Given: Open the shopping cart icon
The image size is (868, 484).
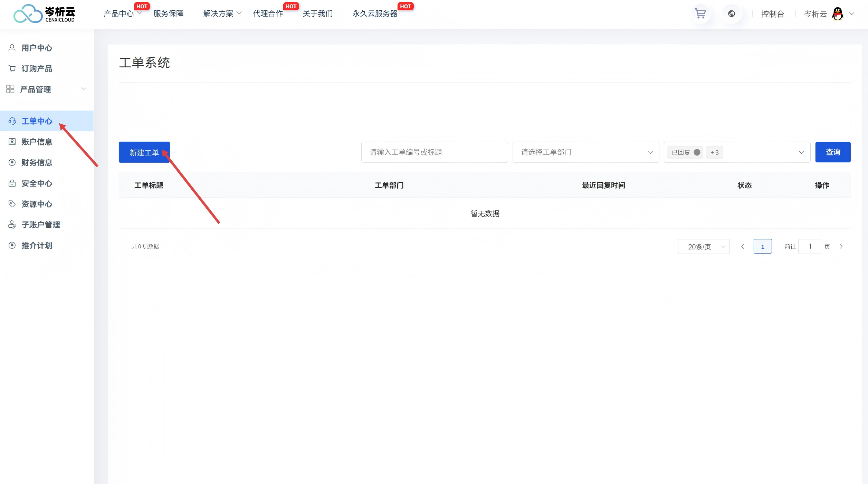Looking at the screenshot, I should (x=700, y=14).
